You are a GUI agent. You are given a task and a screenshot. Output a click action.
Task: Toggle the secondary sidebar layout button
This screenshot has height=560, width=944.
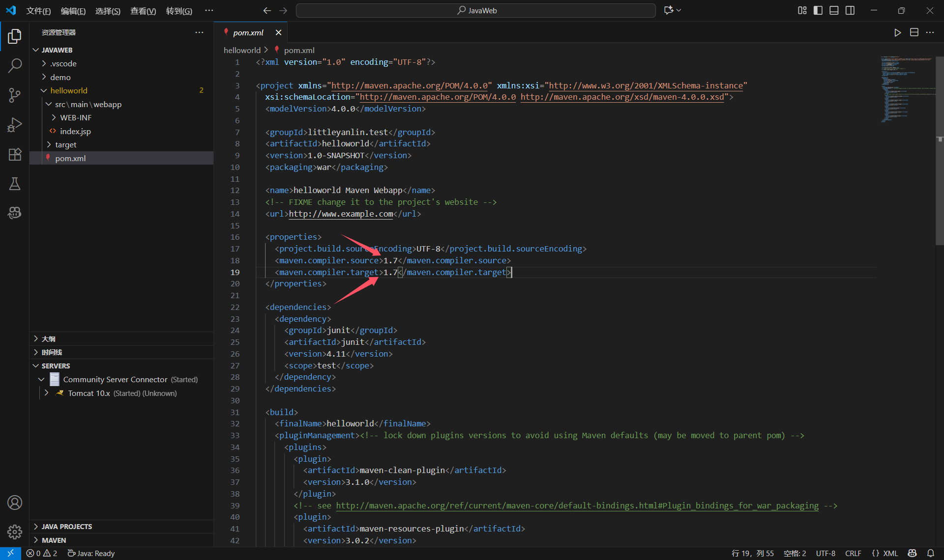[850, 10]
